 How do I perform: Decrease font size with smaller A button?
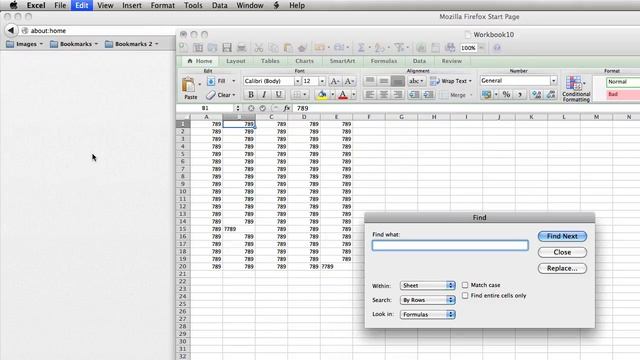(x=349, y=81)
